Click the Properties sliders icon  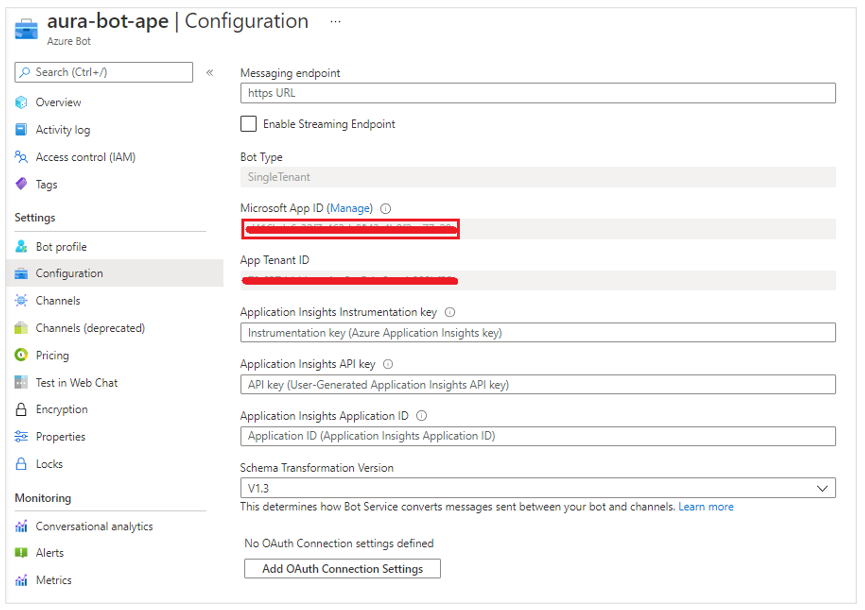point(21,436)
